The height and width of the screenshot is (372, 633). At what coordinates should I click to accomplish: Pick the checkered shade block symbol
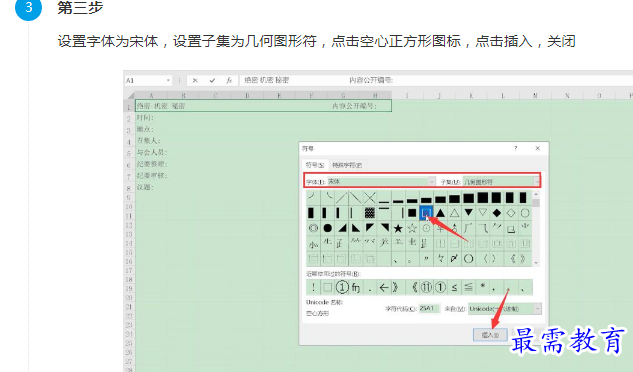pyautogui.click(x=369, y=213)
